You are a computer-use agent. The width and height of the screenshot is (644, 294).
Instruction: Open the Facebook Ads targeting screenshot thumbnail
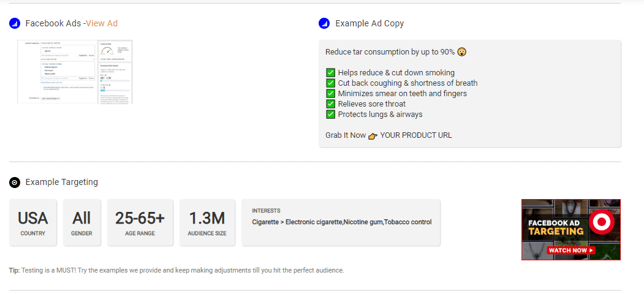coord(75,72)
